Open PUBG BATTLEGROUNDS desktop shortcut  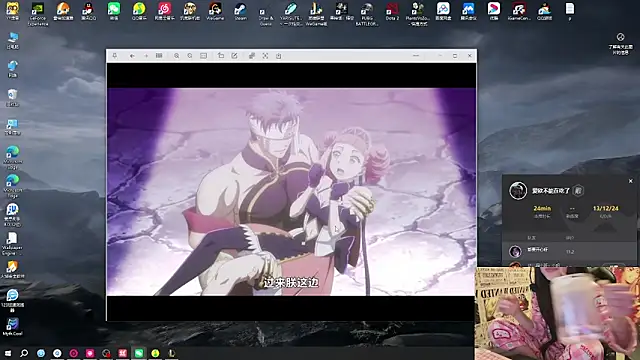click(x=367, y=13)
